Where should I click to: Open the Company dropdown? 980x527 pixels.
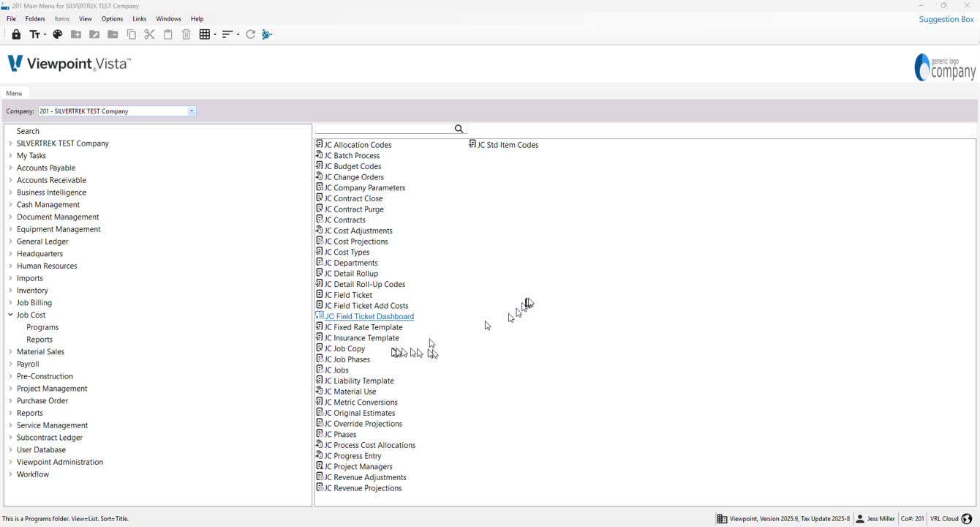click(192, 111)
